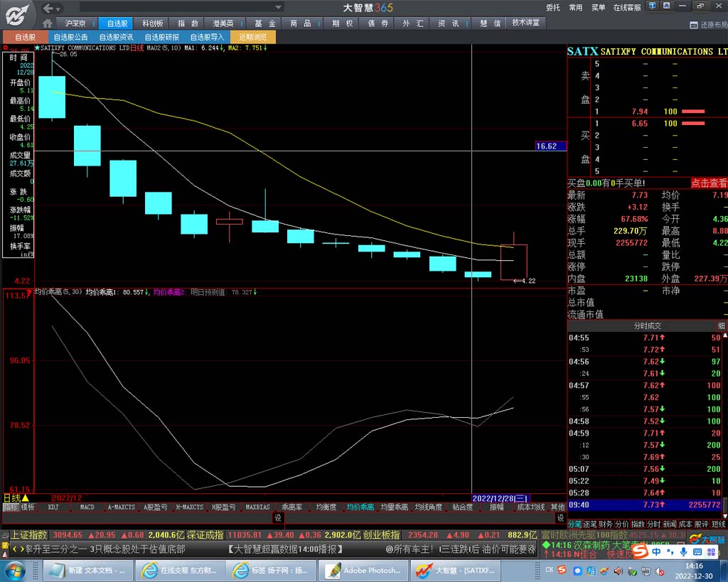
Task: Open the 在线交易 东方财富 taskbar item
Action: tap(180, 571)
